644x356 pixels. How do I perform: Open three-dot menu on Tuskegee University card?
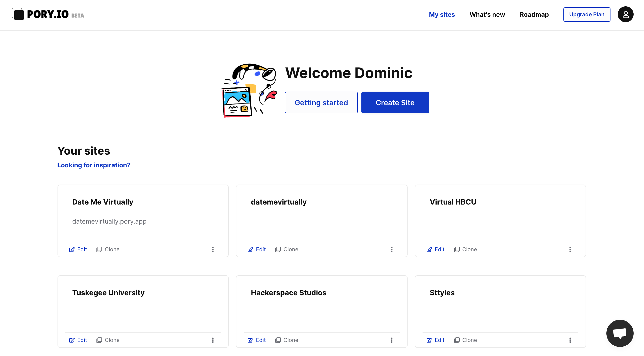[x=213, y=340]
